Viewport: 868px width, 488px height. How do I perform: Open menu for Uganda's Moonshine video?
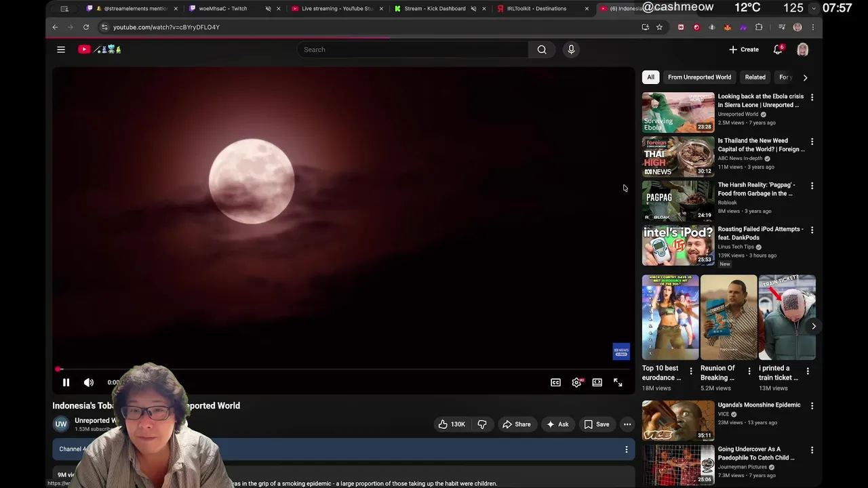point(812,406)
